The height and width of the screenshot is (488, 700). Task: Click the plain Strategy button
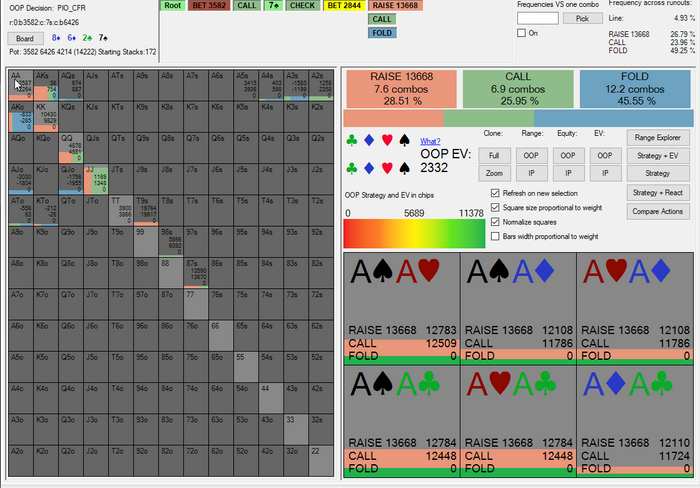[658, 173]
